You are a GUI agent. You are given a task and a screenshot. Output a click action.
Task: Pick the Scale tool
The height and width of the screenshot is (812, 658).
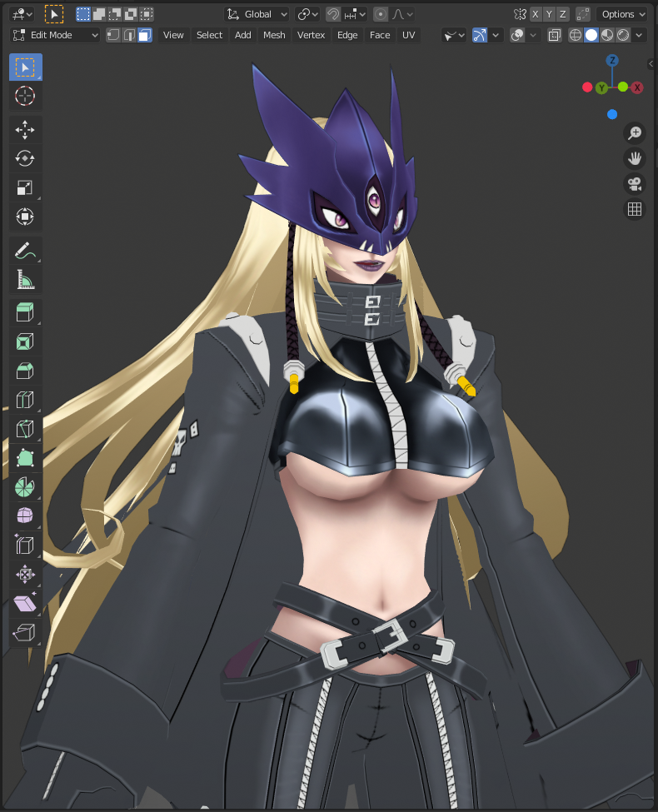point(25,187)
